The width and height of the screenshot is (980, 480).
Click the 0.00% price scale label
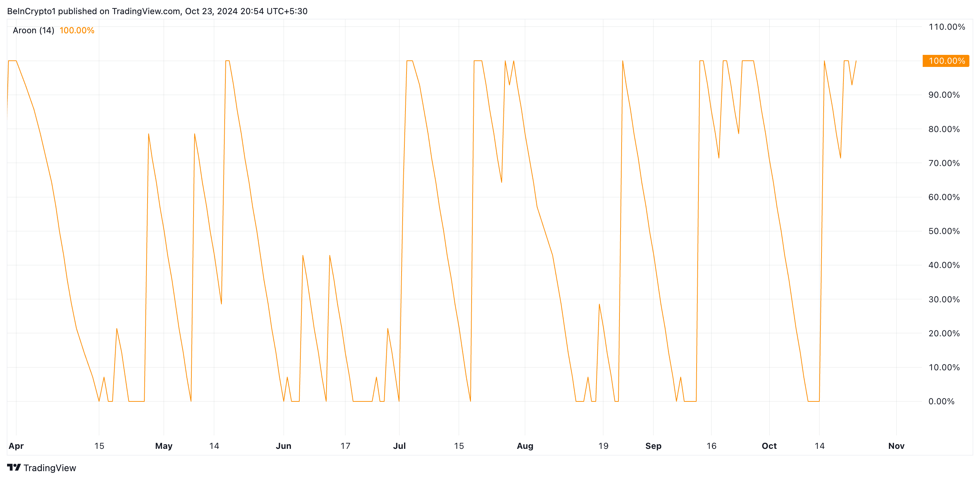pos(941,401)
